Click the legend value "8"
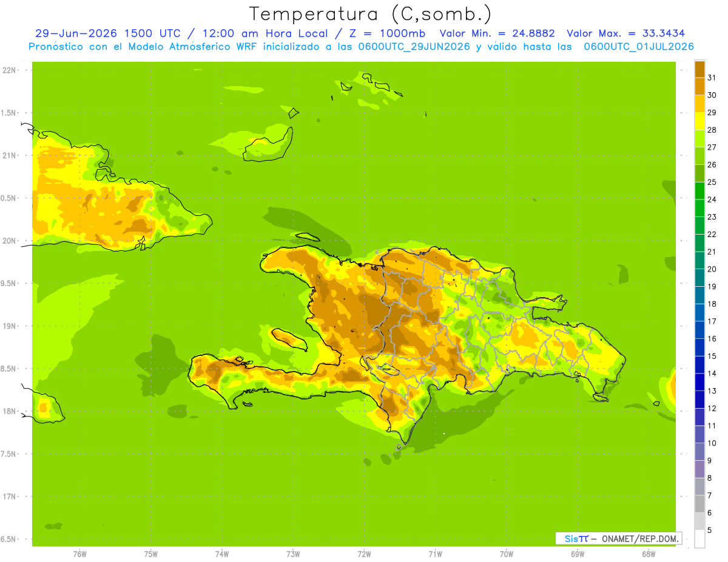 [709, 478]
